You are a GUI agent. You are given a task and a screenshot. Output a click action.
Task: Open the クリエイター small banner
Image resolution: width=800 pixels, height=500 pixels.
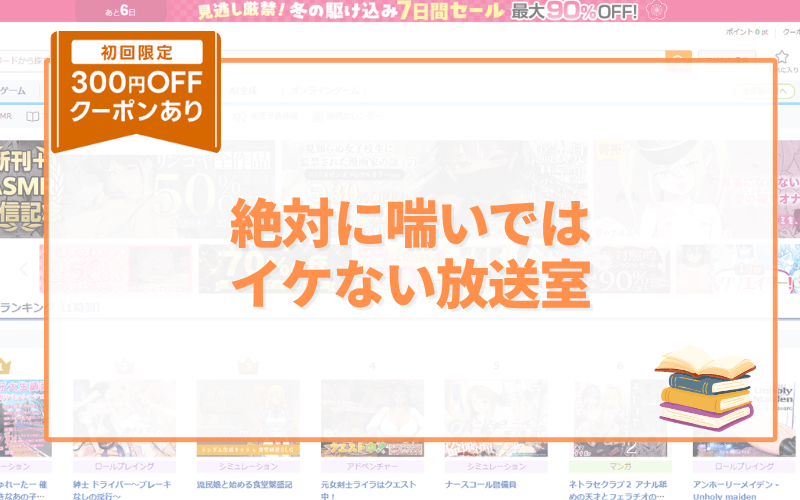tap(738, 269)
